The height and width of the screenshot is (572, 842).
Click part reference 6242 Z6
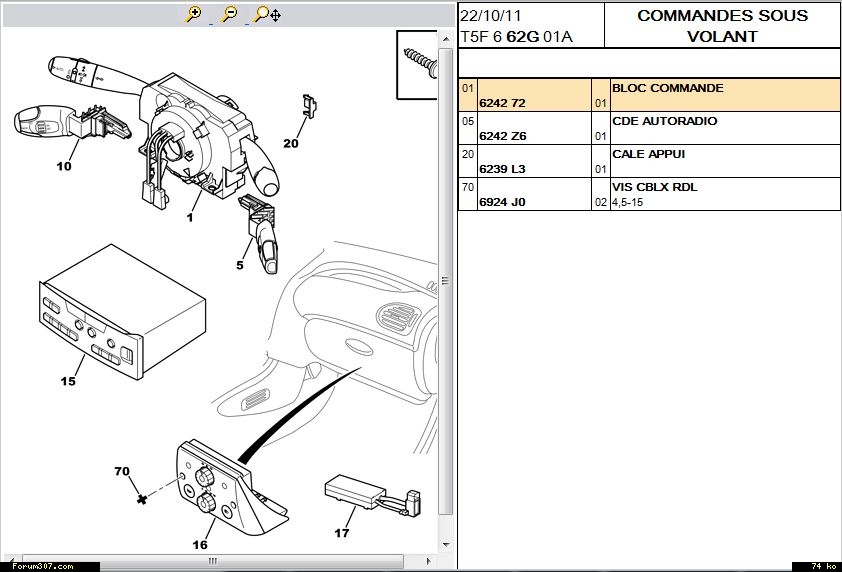502,136
